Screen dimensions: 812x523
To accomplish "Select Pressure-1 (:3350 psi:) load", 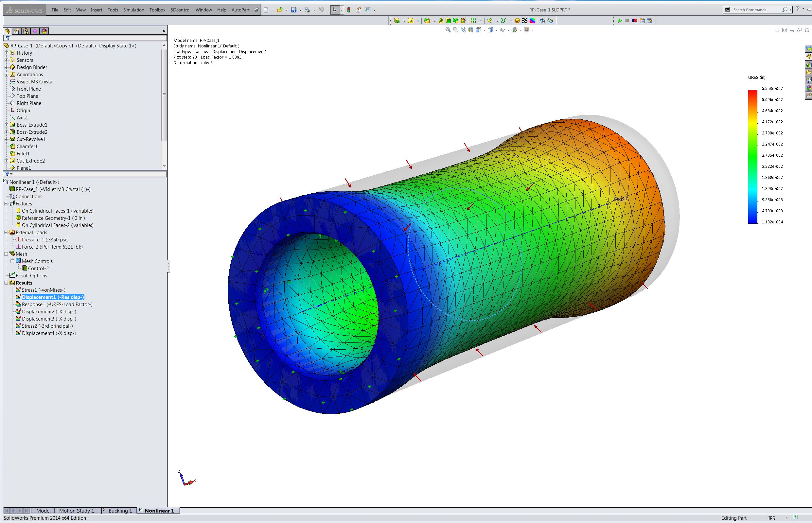I will click(45, 240).
